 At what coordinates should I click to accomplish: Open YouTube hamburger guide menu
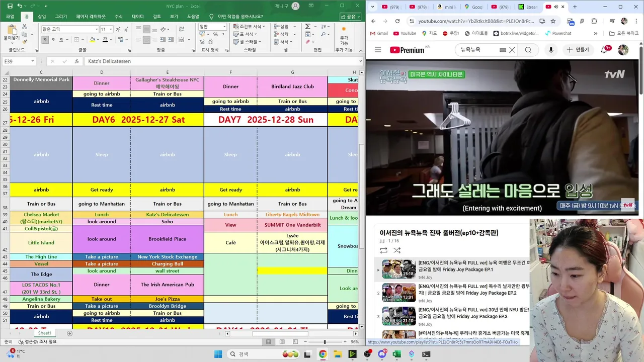pos(378,50)
